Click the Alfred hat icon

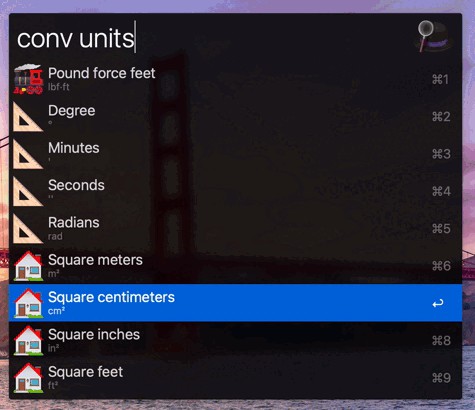[x=433, y=36]
